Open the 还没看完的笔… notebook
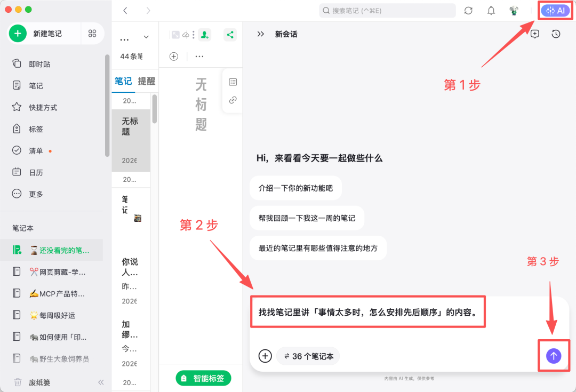The image size is (576, 392). 51,250
